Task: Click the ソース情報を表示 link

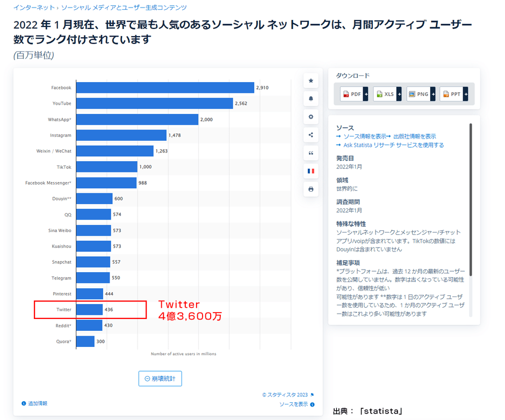Action: tap(364, 136)
